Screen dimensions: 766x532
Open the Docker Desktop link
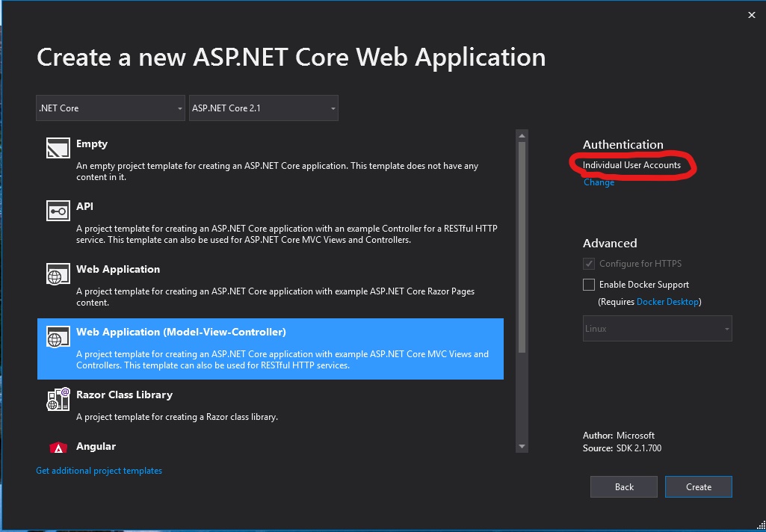[667, 301]
